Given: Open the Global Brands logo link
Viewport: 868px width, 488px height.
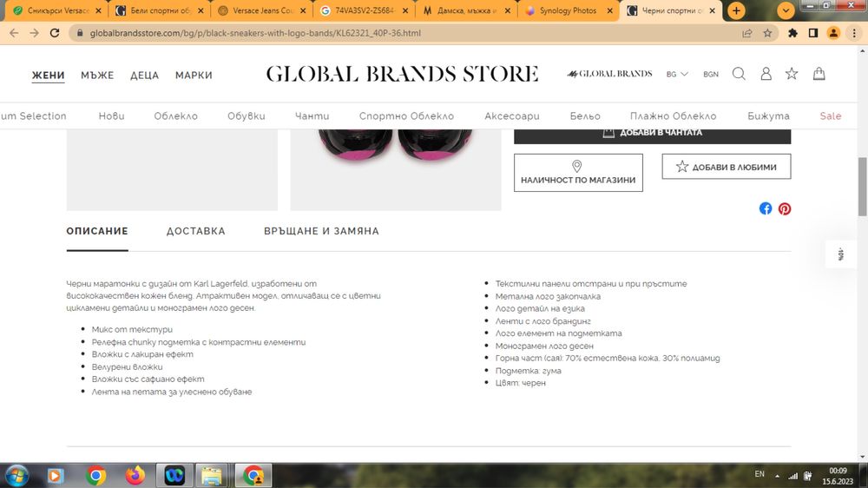Looking at the screenshot, I should click(x=609, y=74).
